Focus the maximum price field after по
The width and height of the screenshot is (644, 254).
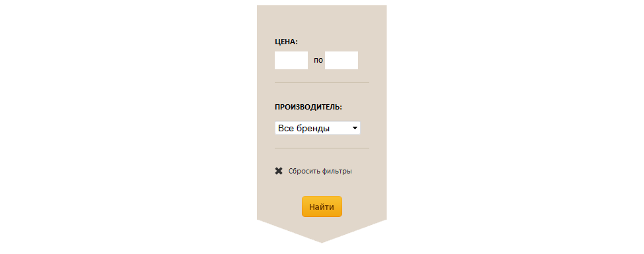click(x=341, y=60)
